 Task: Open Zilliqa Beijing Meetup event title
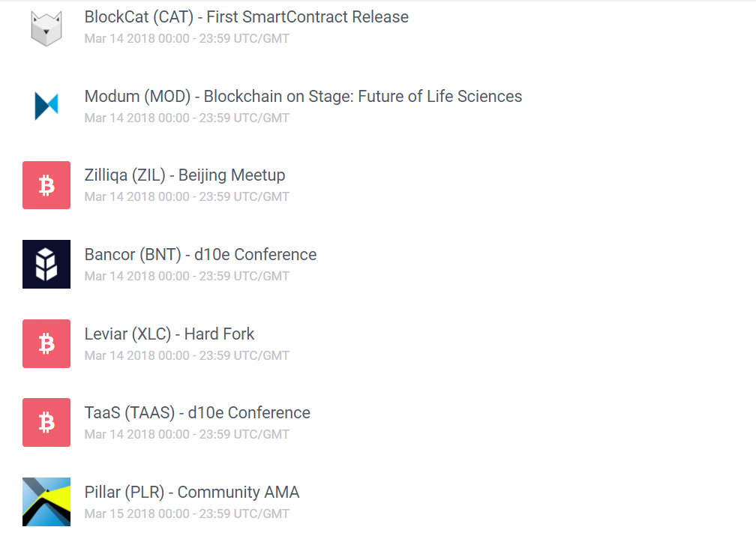coord(184,175)
